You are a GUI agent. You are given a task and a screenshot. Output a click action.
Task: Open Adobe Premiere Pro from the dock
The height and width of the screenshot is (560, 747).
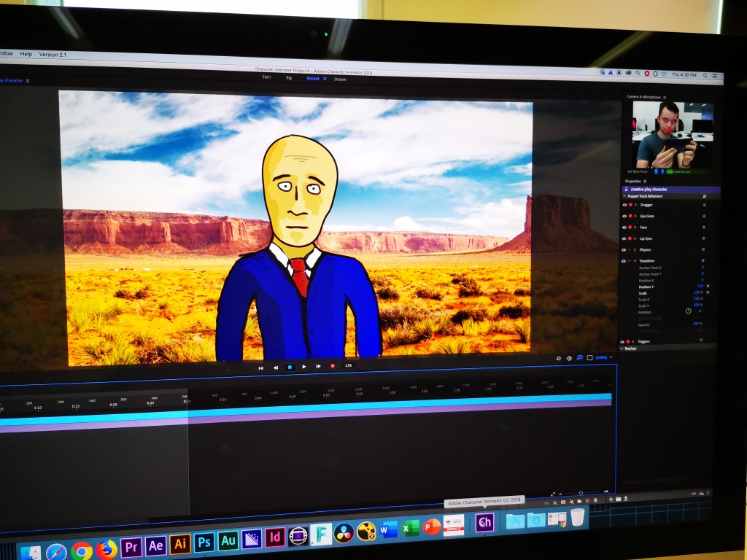pos(131,545)
